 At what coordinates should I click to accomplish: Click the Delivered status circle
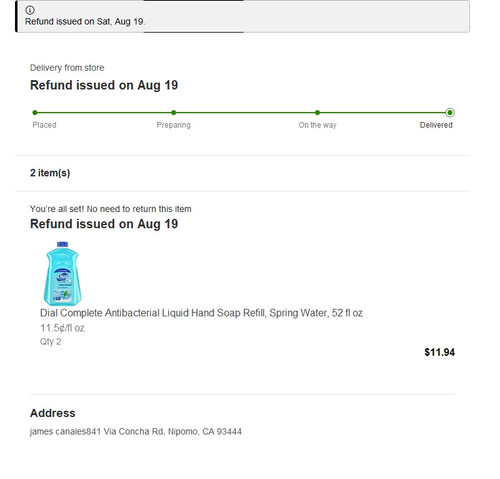450,113
